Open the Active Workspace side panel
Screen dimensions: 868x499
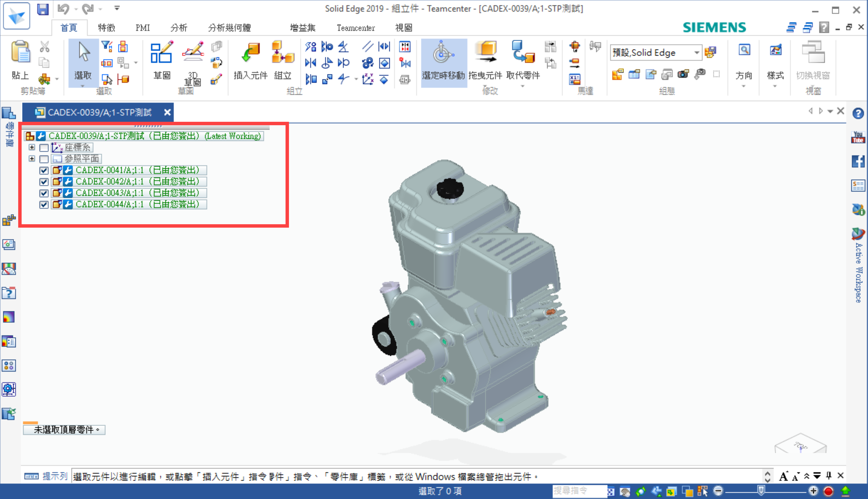point(858,266)
